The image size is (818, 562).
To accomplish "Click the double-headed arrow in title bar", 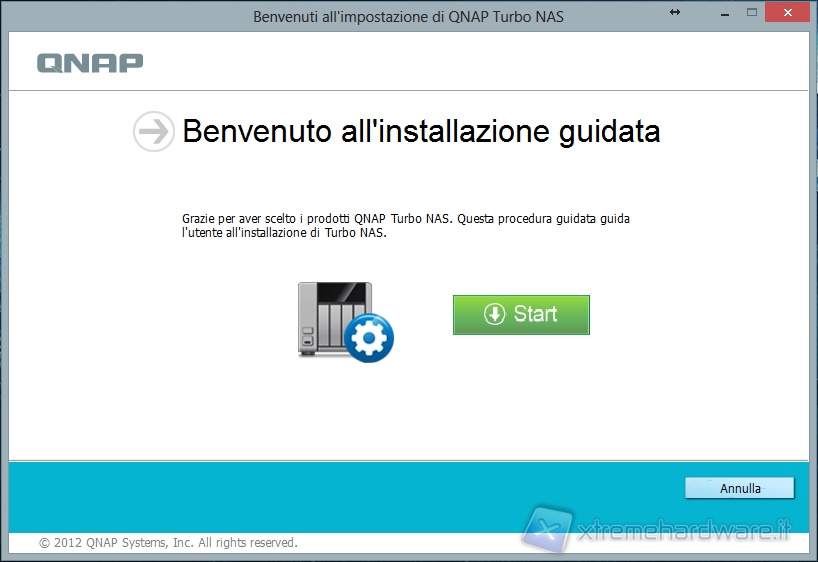I will [x=675, y=12].
